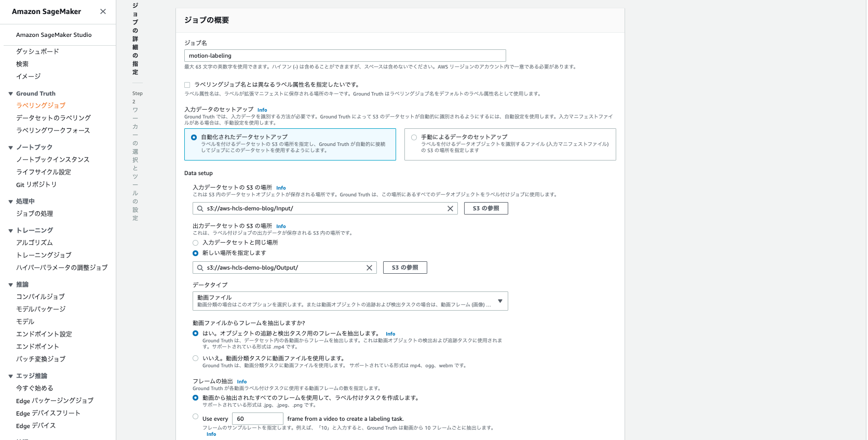Open Edge デバイスフリート page
The image size is (868, 440).
(48, 413)
